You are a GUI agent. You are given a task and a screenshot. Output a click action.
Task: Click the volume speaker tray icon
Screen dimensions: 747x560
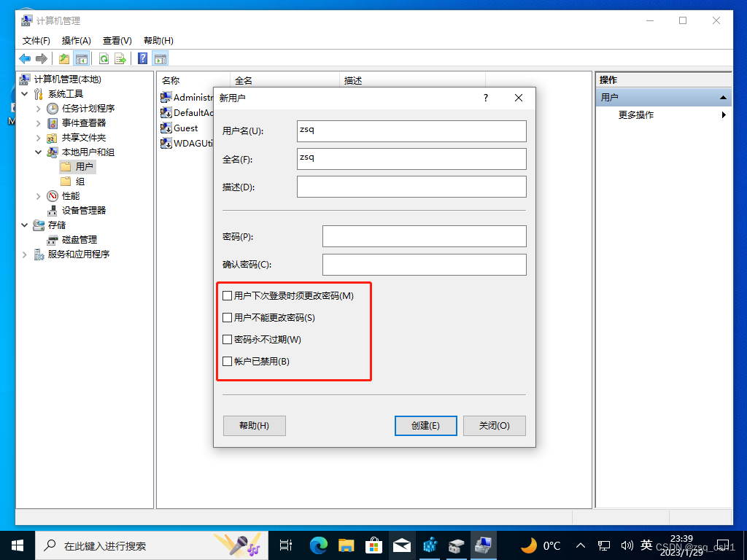(627, 545)
